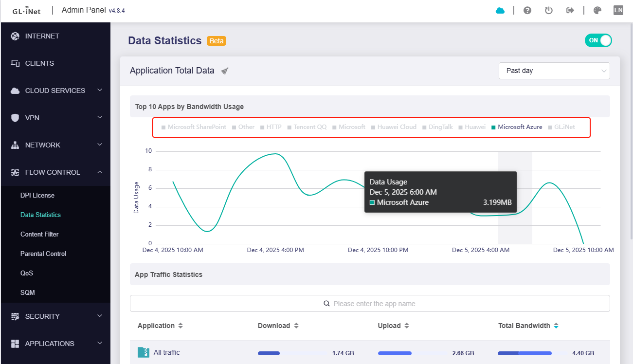Viewport: 633px width, 364px height.
Task: Click the GoodCloud cloud icon in header
Action: (x=500, y=10)
